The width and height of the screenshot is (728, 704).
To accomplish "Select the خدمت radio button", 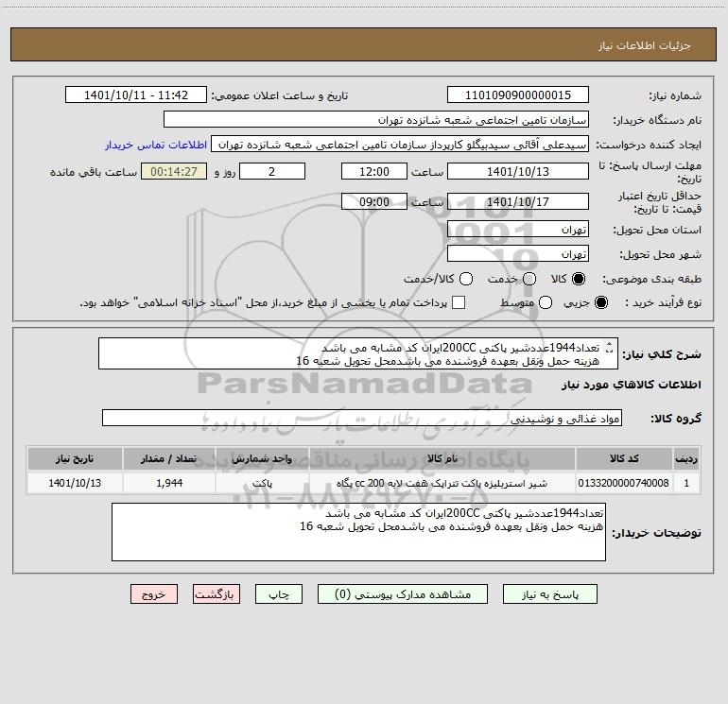I will 529,279.
